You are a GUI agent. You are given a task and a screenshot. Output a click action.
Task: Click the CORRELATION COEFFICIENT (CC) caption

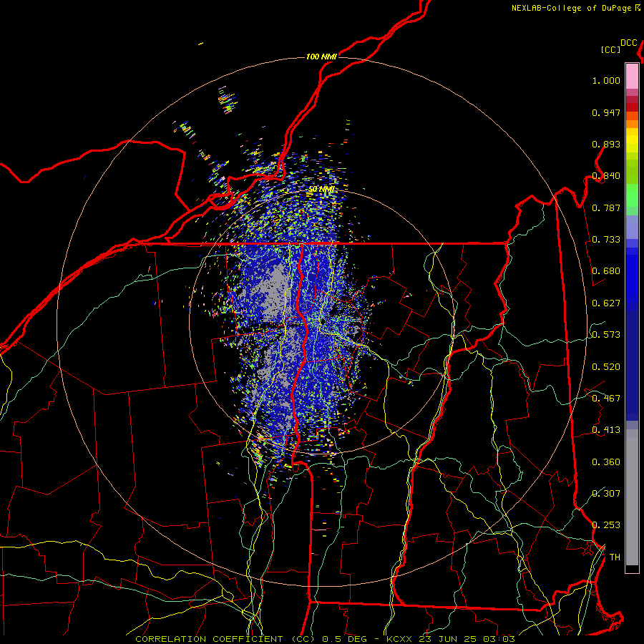(x=225, y=639)
